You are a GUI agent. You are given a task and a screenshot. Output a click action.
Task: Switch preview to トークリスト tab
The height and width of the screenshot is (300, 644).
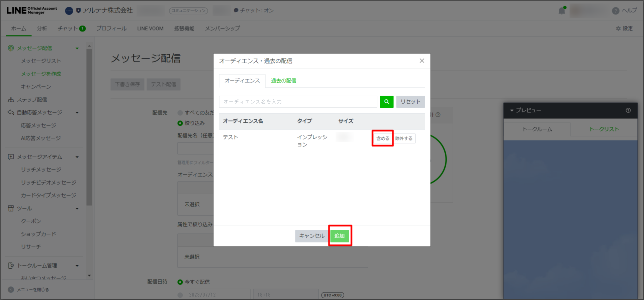(604, 129)
